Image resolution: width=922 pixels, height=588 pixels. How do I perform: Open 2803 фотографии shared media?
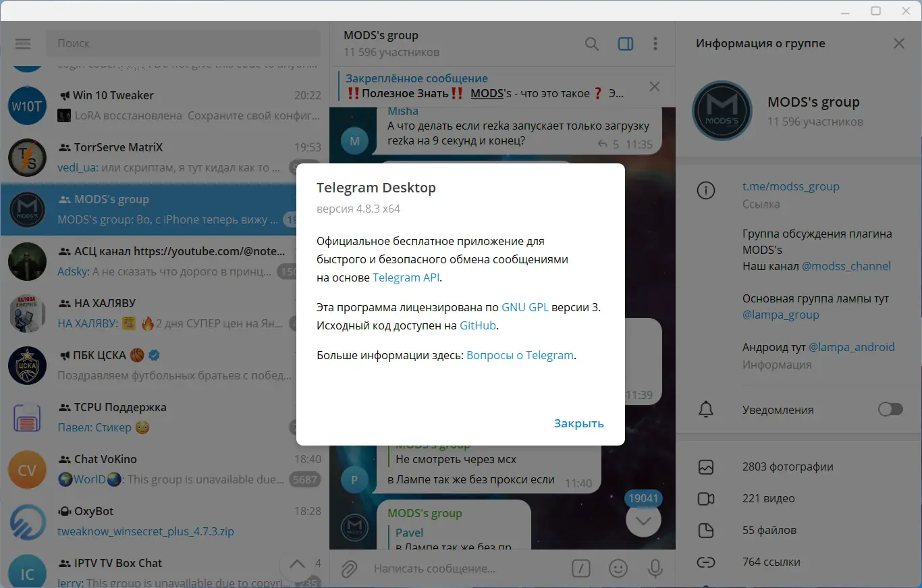(788, 466)
